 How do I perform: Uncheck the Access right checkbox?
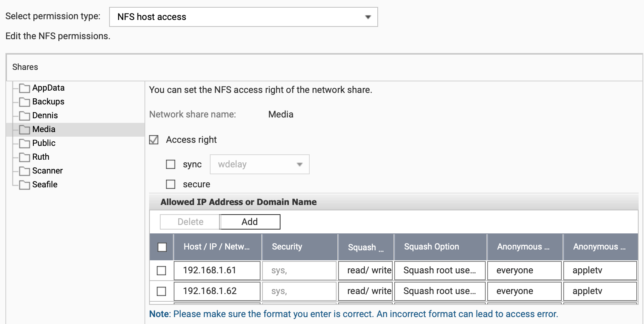[x=154, y=140]
